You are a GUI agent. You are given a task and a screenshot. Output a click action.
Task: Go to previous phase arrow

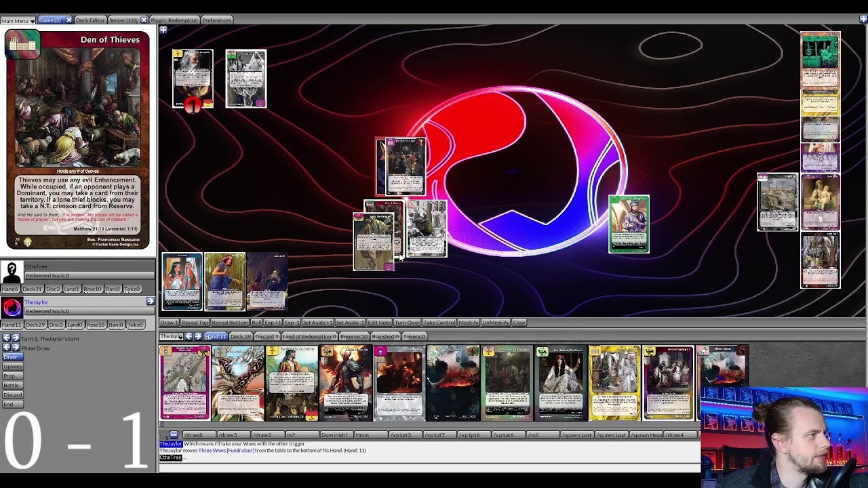[6, 348]
